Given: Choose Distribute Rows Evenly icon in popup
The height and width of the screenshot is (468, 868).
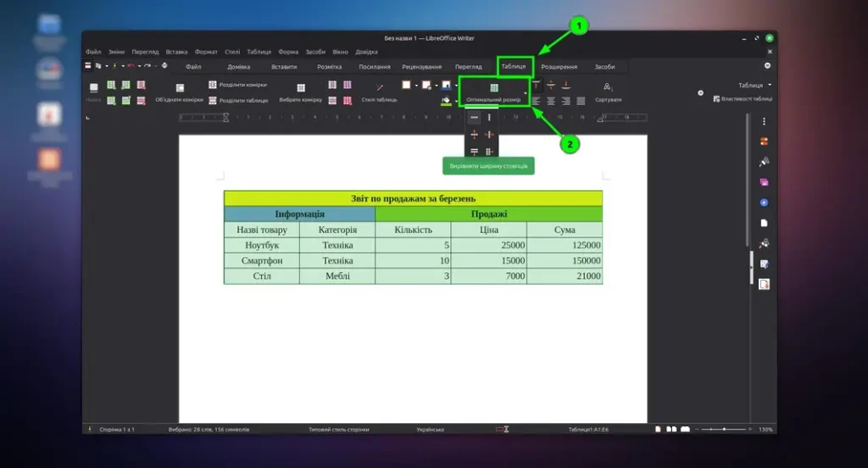Looking at the screenshot, I should coord(489,117).
